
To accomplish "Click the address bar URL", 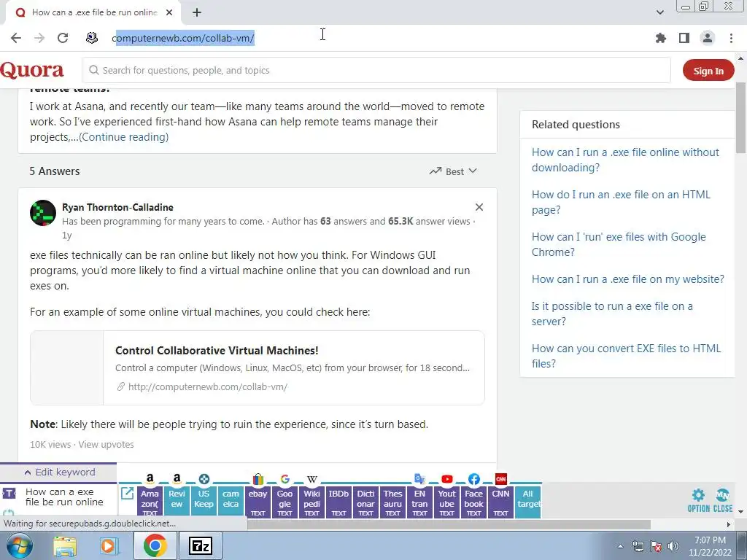I will tap(183, 38).
